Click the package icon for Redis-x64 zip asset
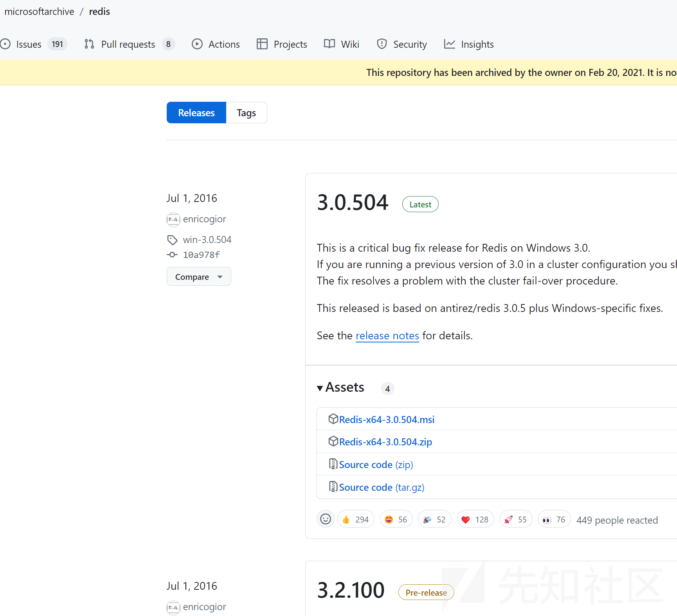Image resolution: width=677 pixels, height=616 pixels. [333, 441]
